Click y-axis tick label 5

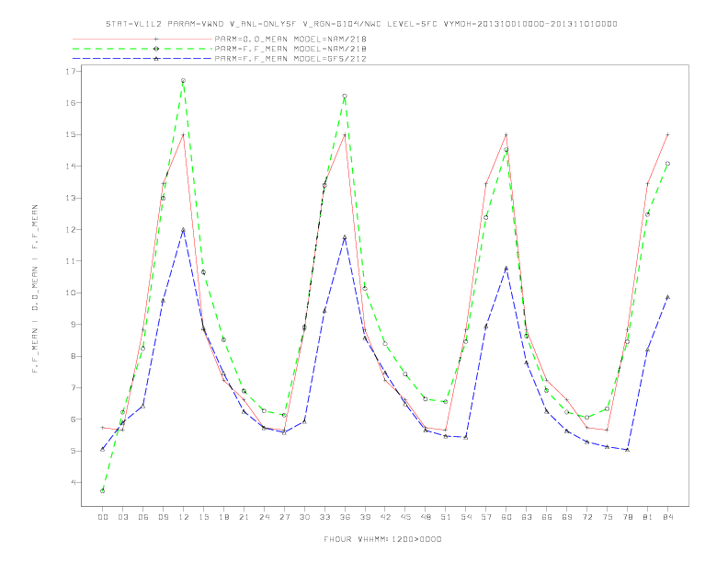[x=74, y=451]
